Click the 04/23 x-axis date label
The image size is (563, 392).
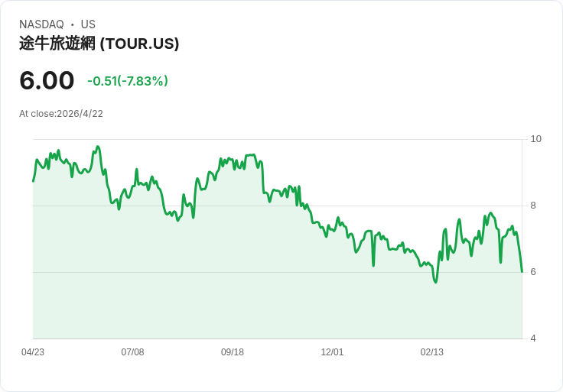(33, 352)
